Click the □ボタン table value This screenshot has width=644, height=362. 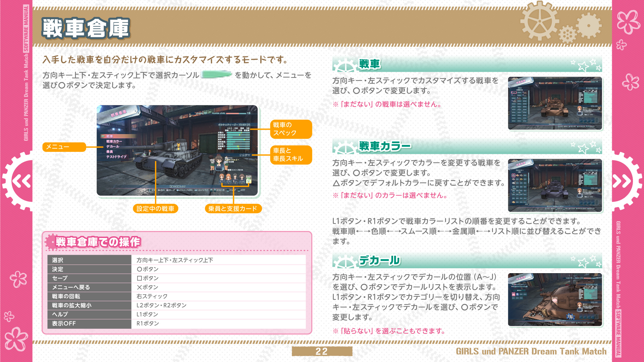pos(148,278)
